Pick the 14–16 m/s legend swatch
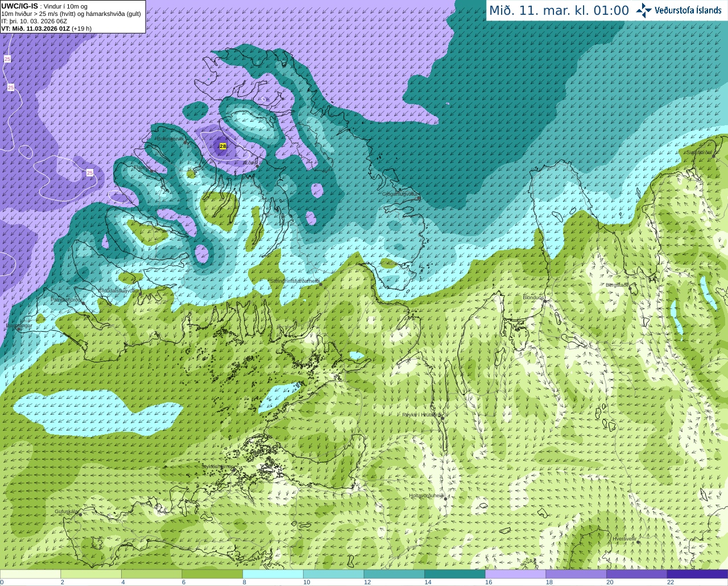728x586 pixels. (455, 574)
